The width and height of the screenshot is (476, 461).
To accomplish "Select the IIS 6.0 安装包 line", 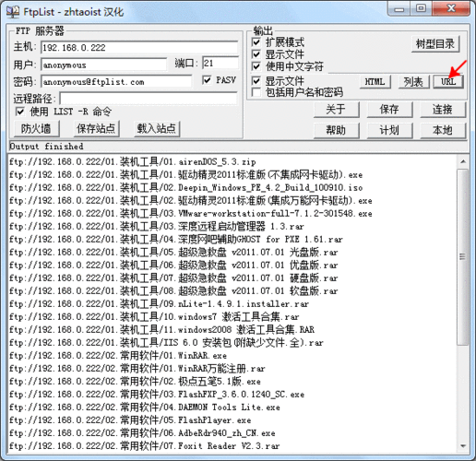I will (x=166, y=342).
